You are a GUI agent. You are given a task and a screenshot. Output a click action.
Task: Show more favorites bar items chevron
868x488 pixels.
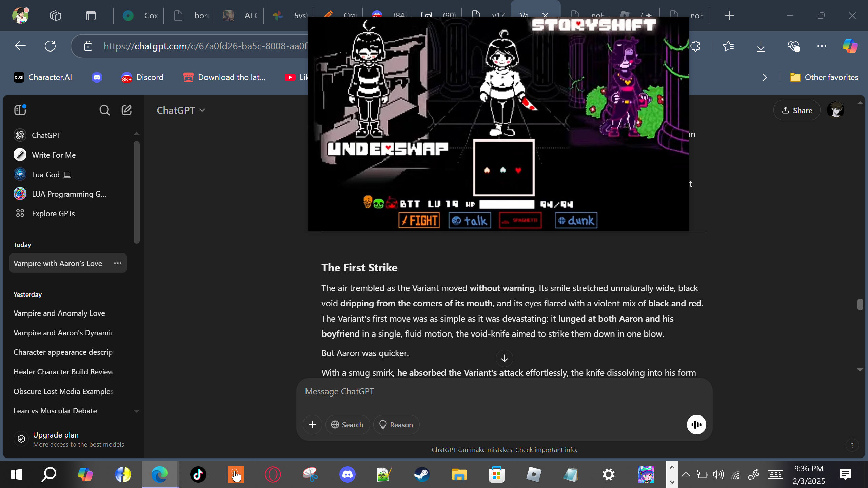click(x=765, y=77)
